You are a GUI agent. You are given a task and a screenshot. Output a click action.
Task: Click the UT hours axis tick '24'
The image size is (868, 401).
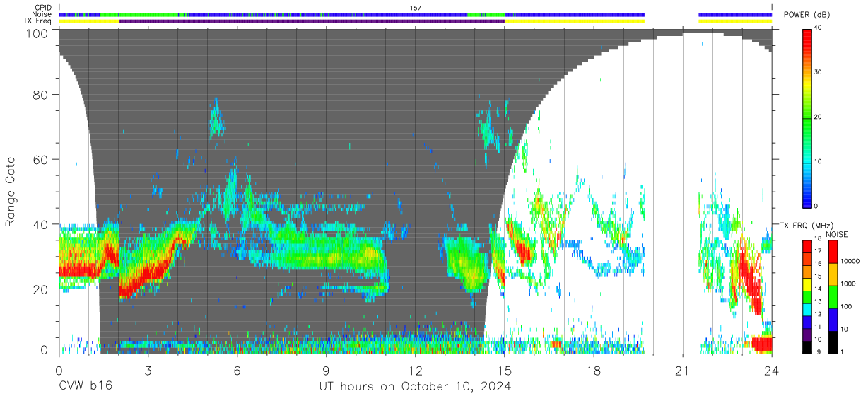pos(771,370)
